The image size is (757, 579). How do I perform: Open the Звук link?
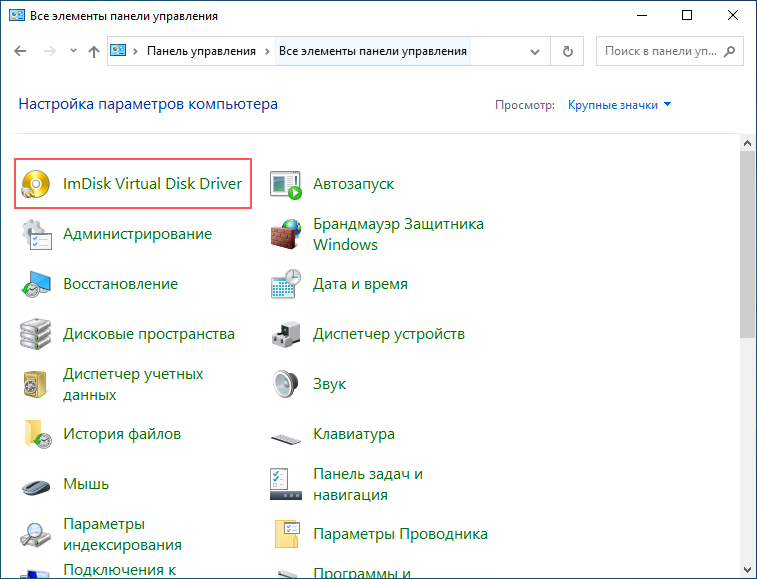point(330,384)
